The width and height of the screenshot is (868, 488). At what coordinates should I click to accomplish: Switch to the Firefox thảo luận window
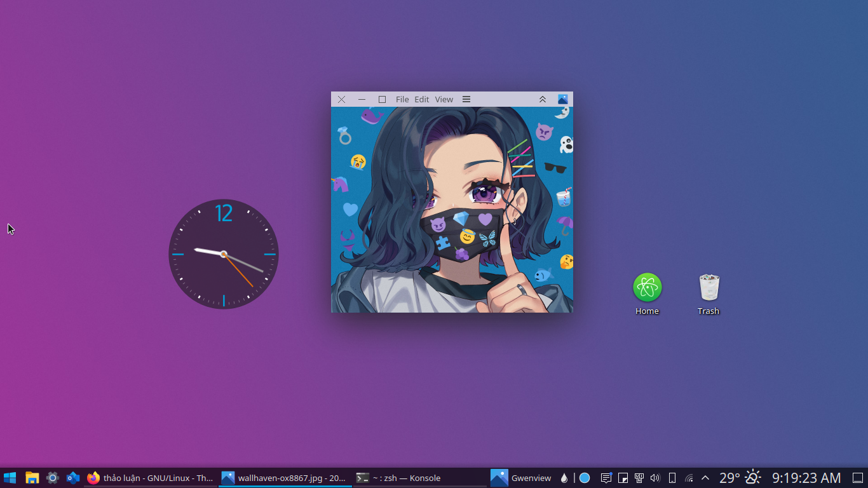151,478
